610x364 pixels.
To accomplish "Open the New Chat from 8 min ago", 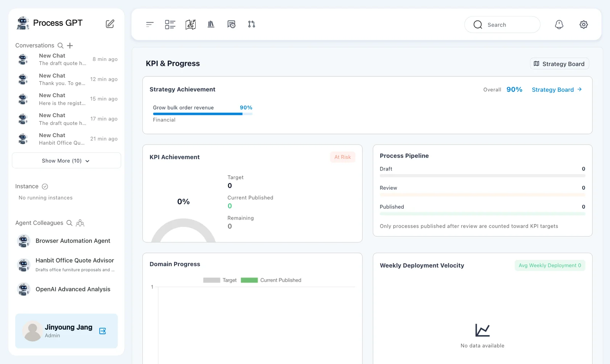I will tap(66, 59).
